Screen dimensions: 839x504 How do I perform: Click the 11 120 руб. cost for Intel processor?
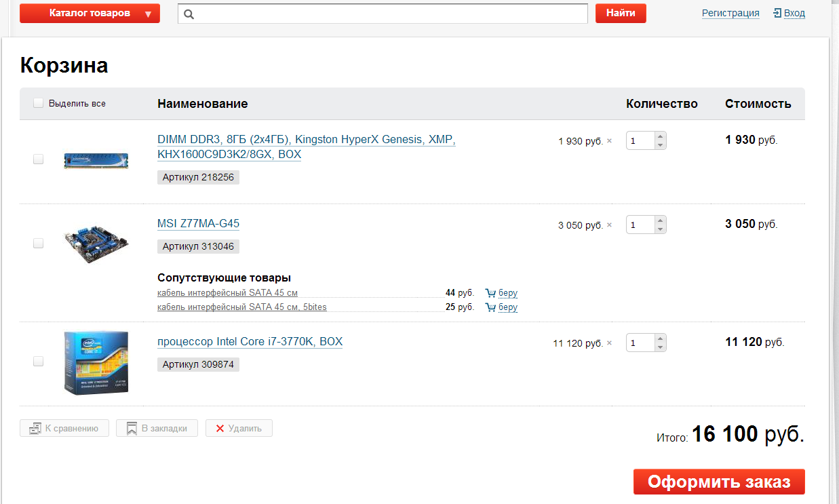click(x=755, y=342)
